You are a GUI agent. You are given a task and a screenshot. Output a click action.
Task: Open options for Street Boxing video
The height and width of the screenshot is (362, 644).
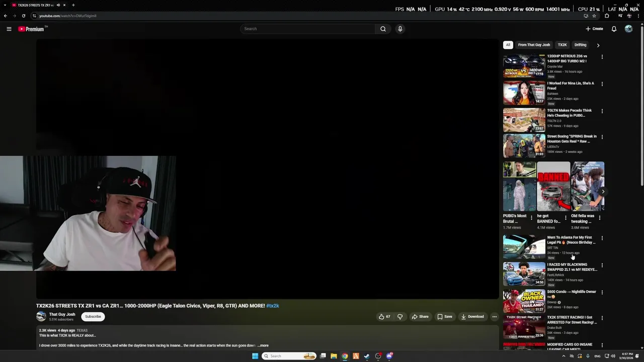(602, 137)
